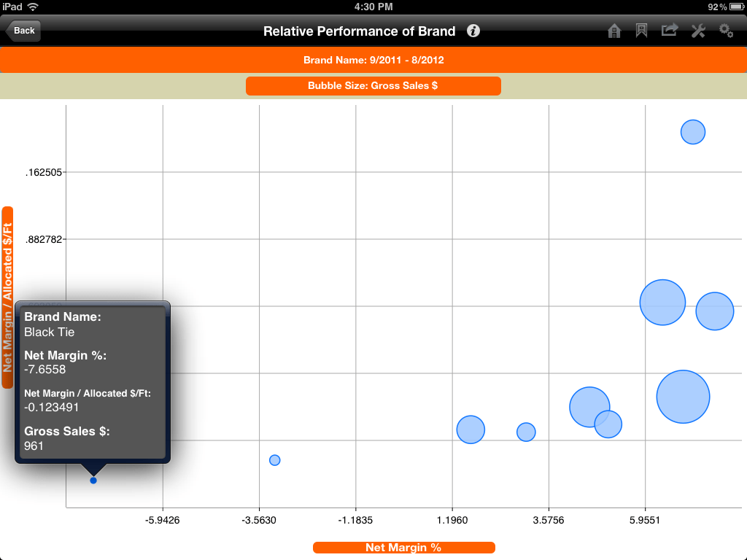Tap the Black Tie data point dot
Image resolution: width=747 pixels, height=560 pixels.
tap(93, 480)
